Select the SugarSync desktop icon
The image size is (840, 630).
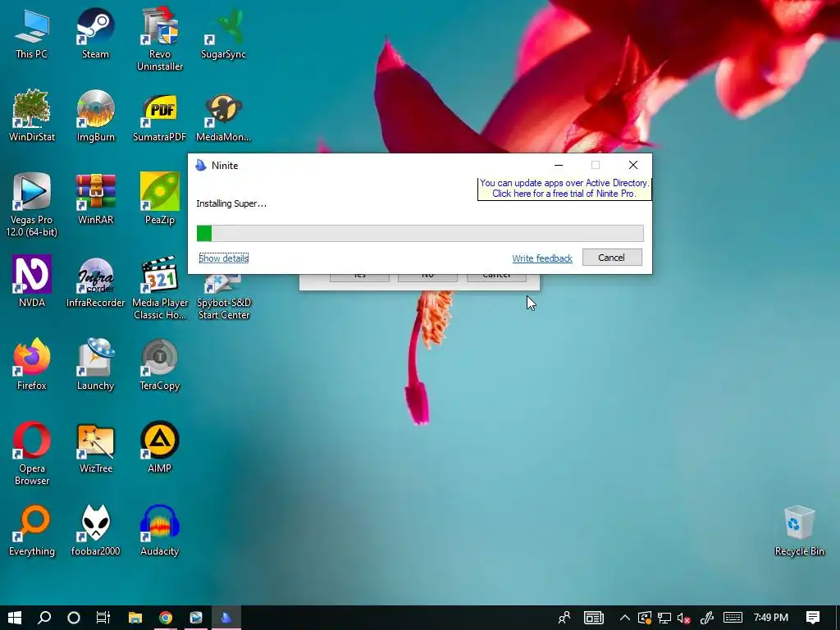pos(223,34)
